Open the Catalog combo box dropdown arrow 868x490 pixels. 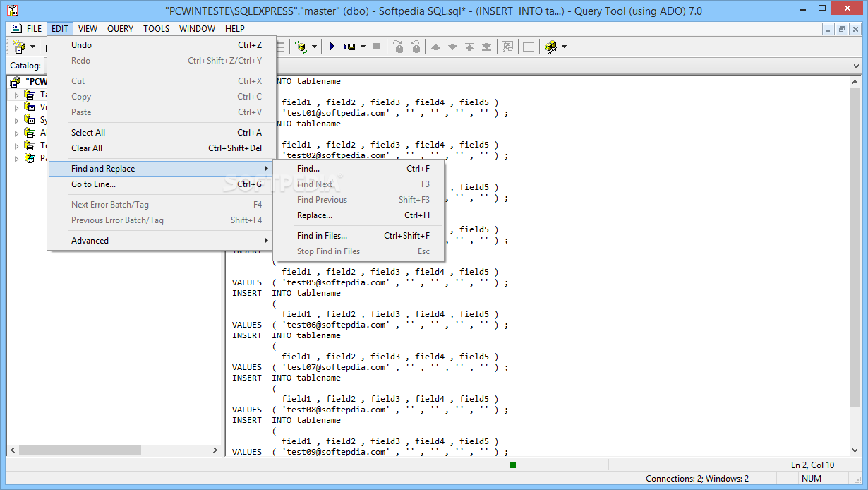tap(856, 66)
